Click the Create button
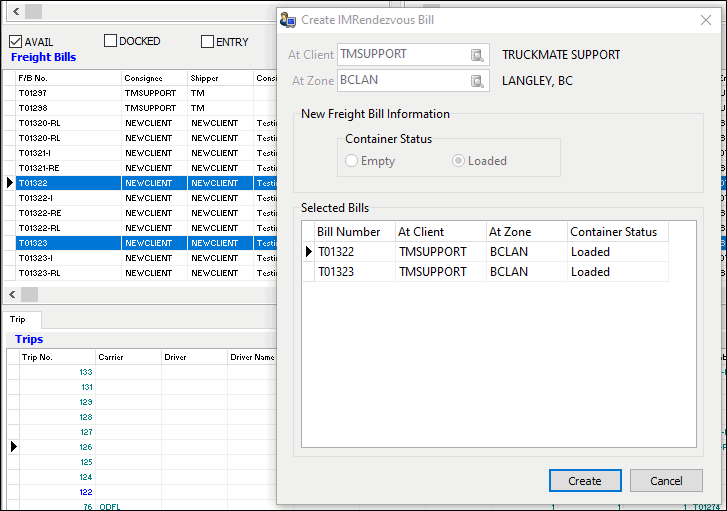This screenshot has width=727, height=511. coord(585,481)
